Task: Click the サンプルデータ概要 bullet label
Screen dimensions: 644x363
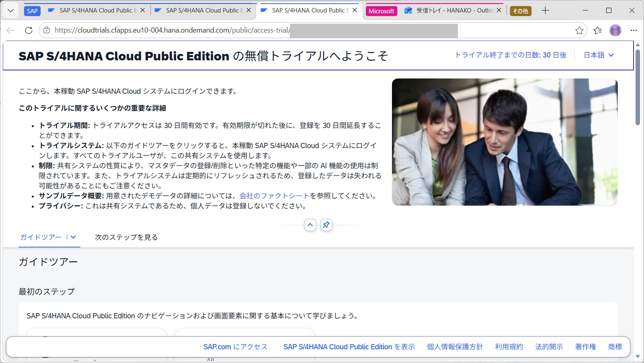Action: click(x=71, y=196)
